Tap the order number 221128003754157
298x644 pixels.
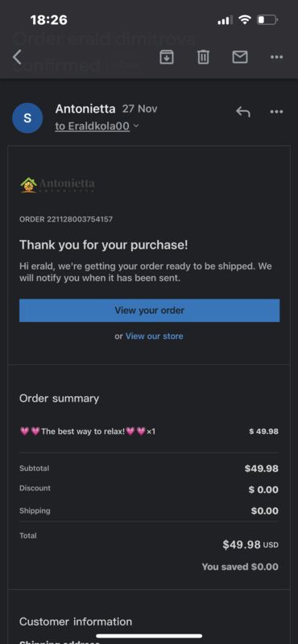click(x=66, y=219)
